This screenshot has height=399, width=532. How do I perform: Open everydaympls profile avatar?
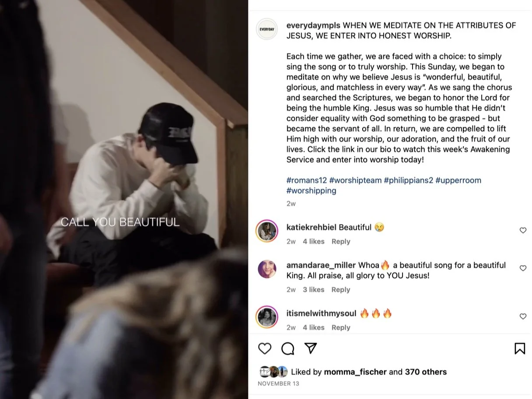[x=267, y=29]
